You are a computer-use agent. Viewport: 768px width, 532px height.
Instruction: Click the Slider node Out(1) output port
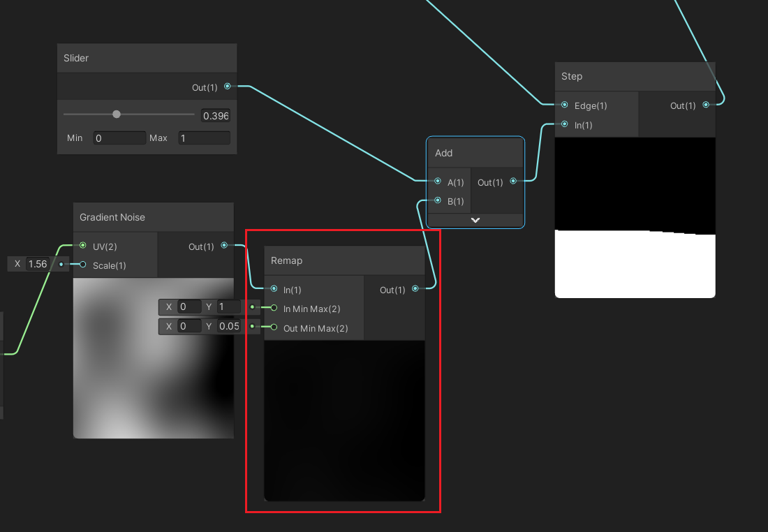(x=228, y=86)
